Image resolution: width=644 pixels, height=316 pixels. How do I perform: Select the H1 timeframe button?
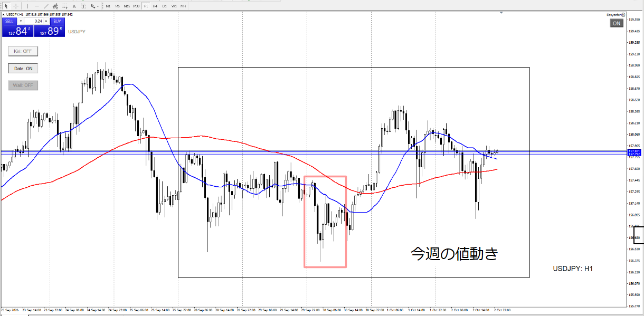146,6
